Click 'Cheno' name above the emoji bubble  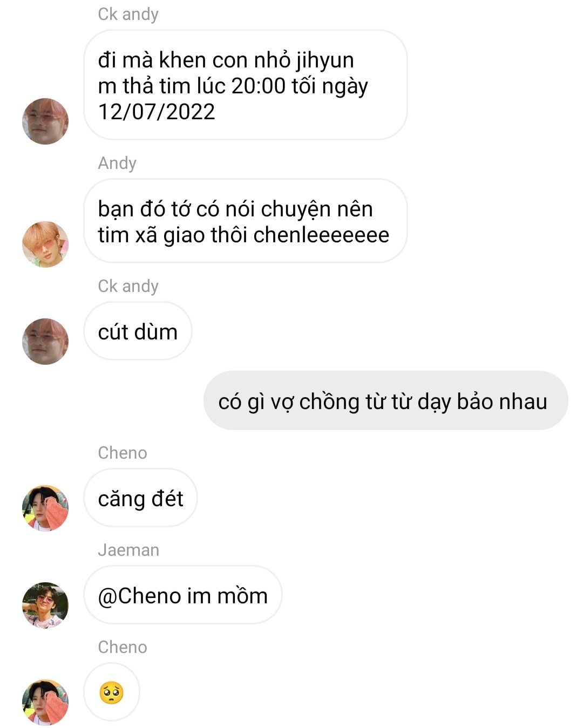point(123,647)
